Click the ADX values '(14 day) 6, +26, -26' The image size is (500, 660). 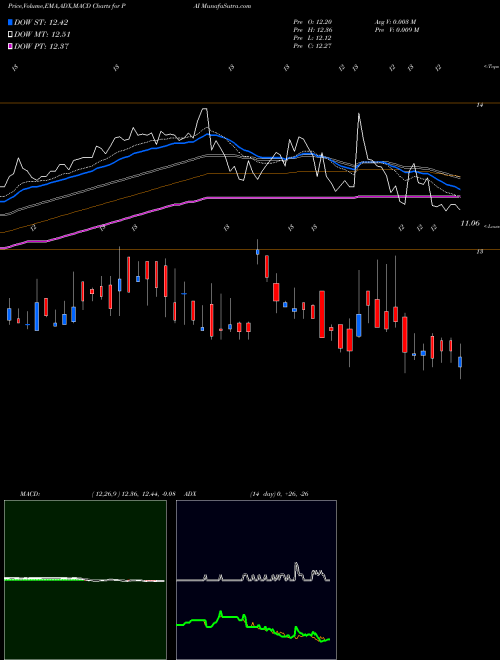point(279,494)
